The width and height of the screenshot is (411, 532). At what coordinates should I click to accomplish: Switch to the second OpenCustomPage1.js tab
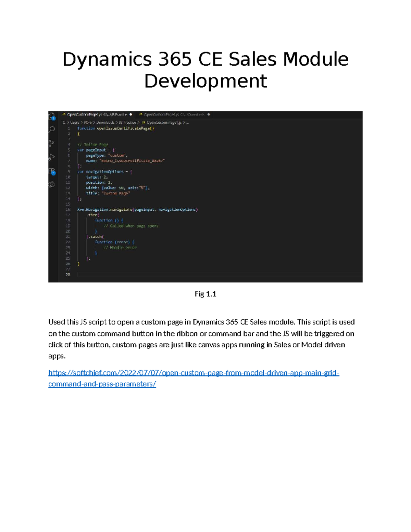[x=164, y=114]
